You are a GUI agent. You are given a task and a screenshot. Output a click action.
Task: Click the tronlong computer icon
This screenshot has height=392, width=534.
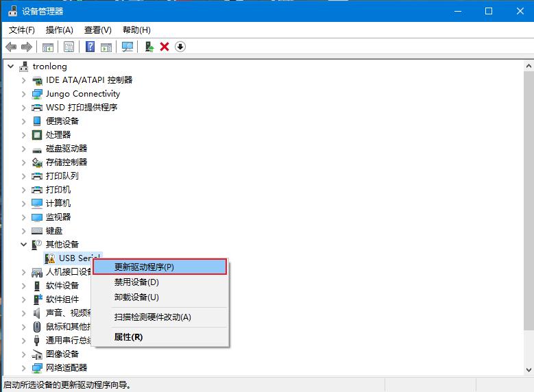click(x=23, y=66)
